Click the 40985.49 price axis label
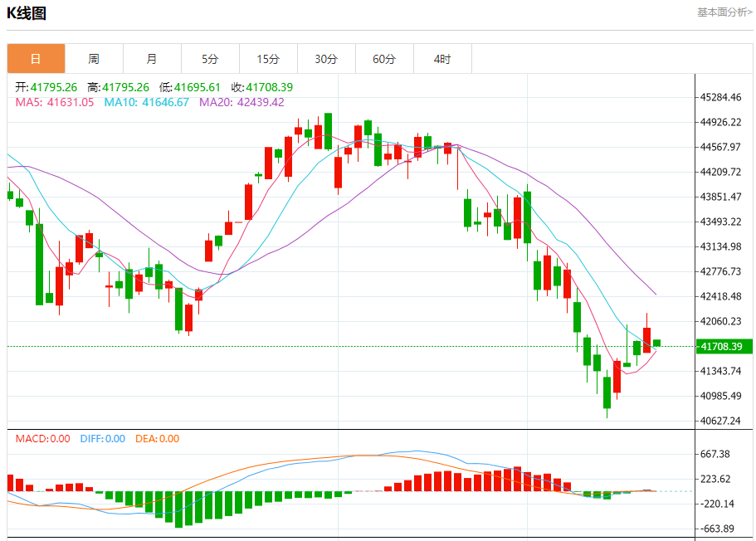 (x=721, y=396)
